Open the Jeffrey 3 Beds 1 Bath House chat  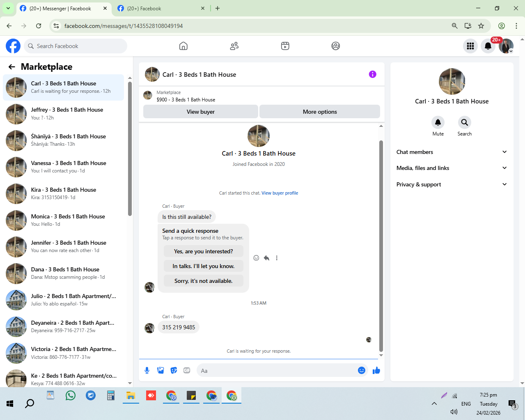(64, 114)
